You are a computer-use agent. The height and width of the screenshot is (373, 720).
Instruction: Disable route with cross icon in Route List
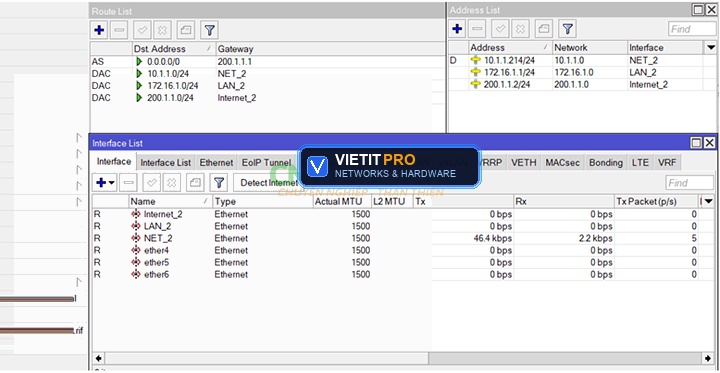[x=162, y=30]
